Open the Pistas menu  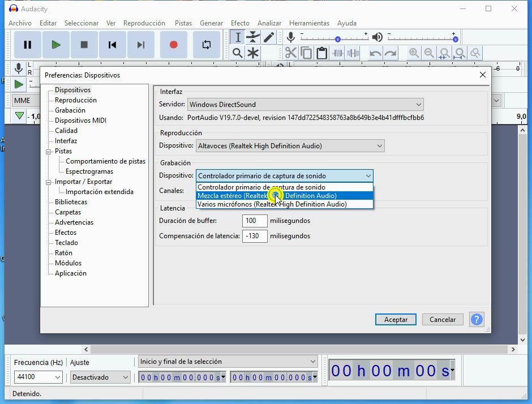pos(183,23)
